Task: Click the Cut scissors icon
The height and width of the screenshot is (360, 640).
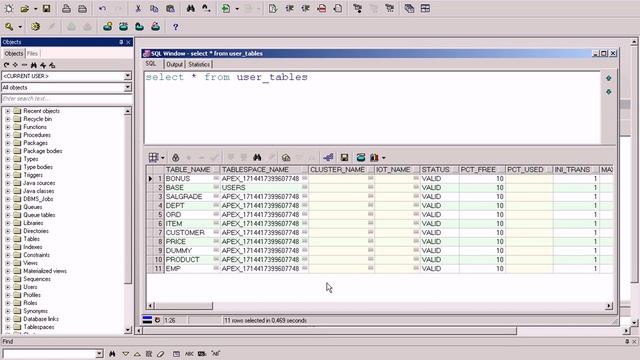Action: tap(138, 9)
